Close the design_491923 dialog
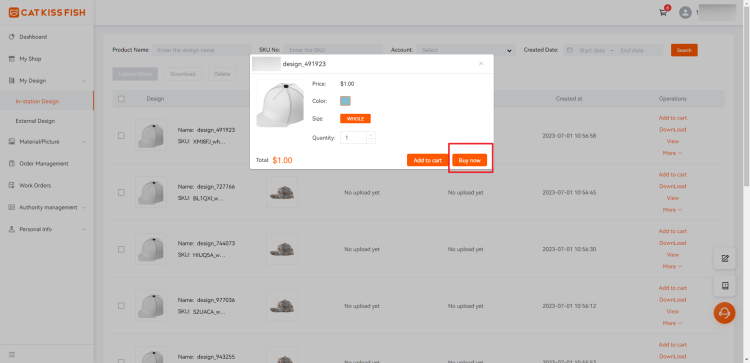Viewport: 750px width, 363px height. [x=481, y=64]
